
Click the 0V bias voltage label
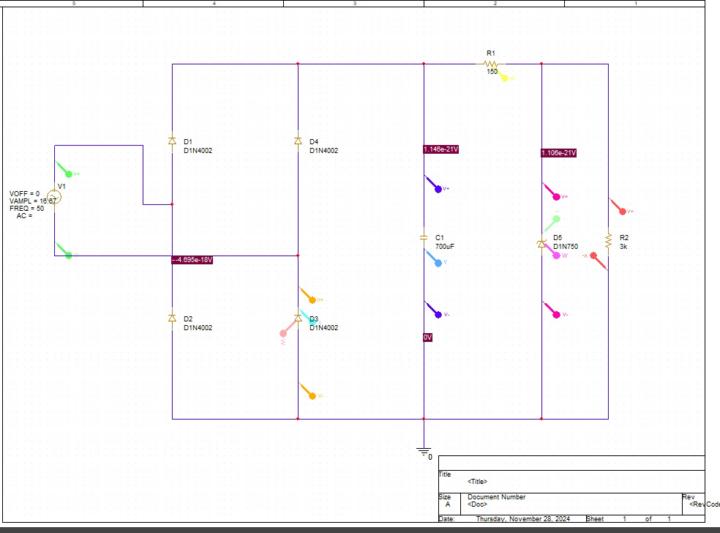click(x=428, y=337)
